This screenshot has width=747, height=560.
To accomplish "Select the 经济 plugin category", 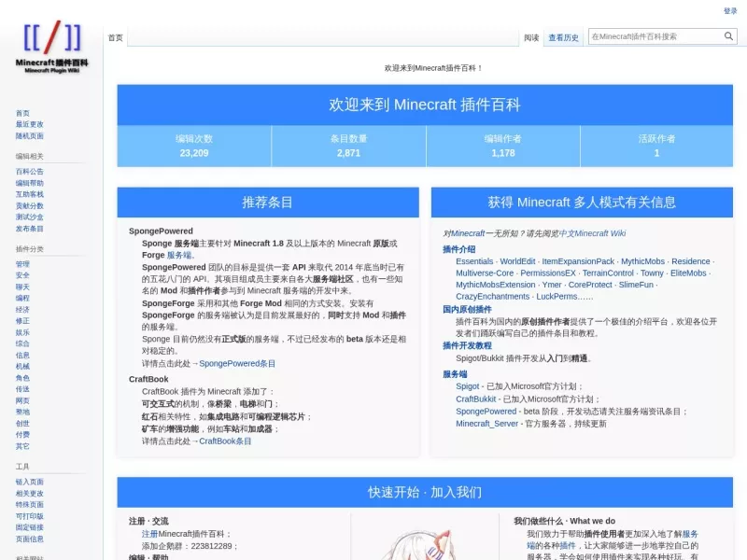I will tap(22, 310).
